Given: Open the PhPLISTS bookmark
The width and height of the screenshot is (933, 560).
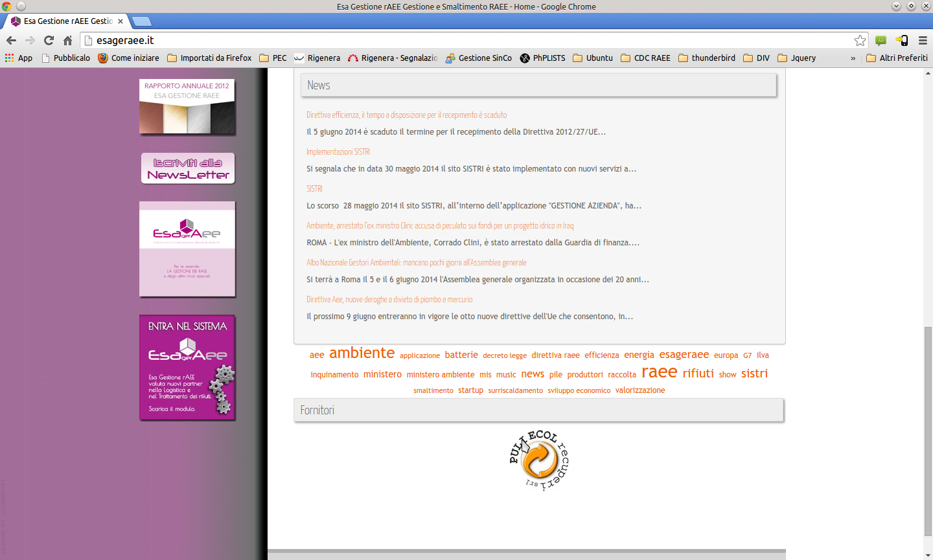Looking at the screenshot, I should tap(542, 58).
